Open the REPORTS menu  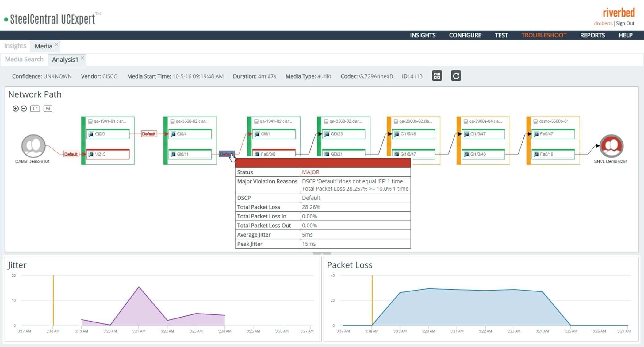592,35
